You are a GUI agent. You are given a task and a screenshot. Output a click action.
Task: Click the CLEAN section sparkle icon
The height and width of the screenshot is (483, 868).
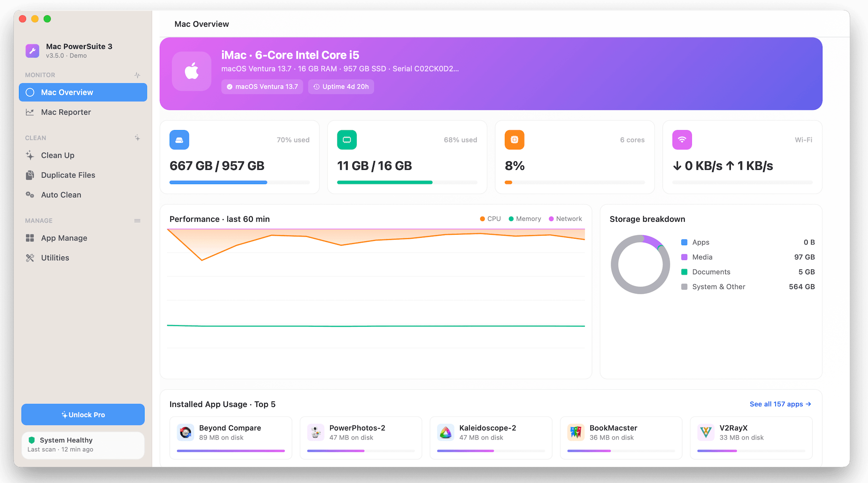pyautogui.click(x=137, y=138)
